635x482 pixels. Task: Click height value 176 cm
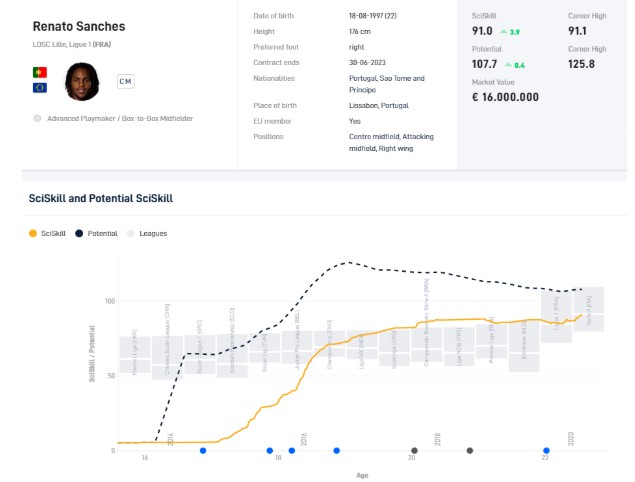click(360, 31)
